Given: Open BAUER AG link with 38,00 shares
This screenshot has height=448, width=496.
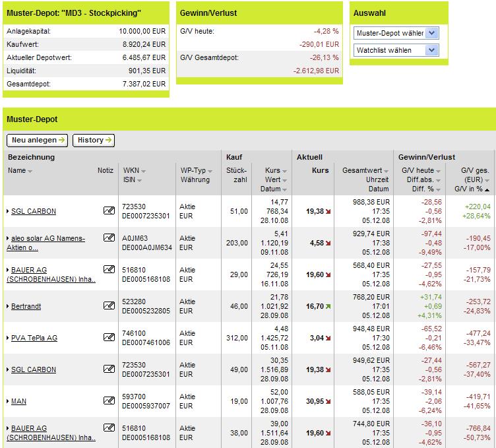Looking at the screenshot, I should (x=51, y=433).
